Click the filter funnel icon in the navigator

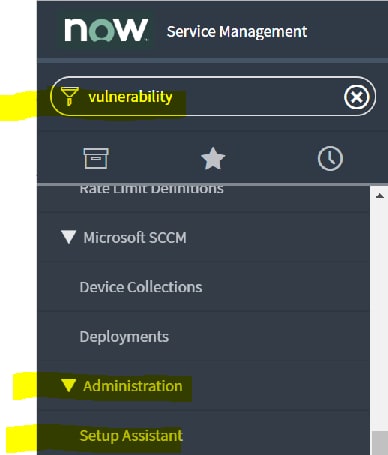[x=70, y=96]
